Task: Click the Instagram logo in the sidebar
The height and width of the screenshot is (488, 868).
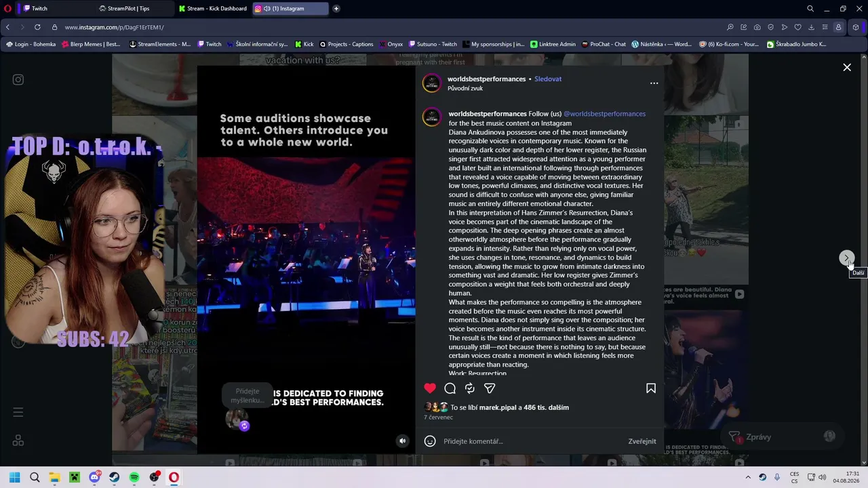Action: (18, 79)
